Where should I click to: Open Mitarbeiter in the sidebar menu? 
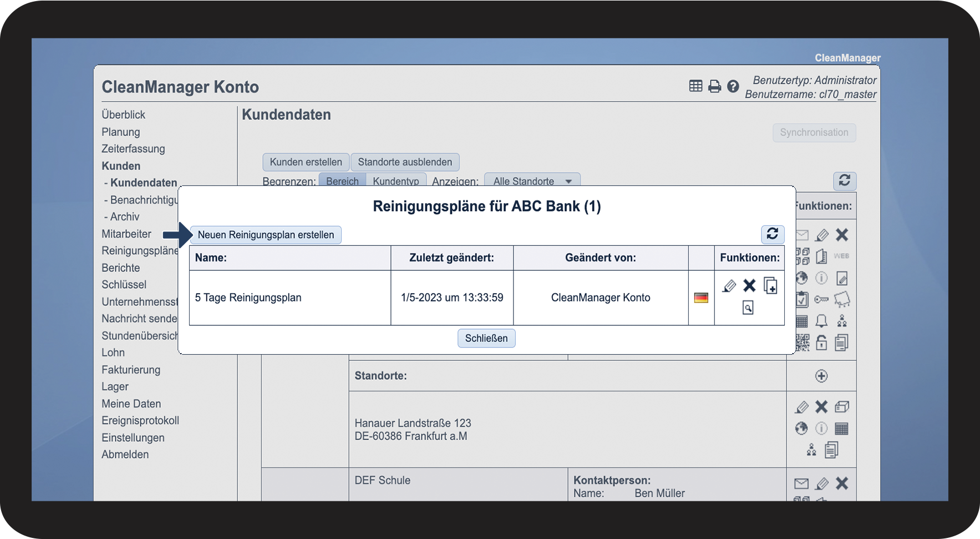click(126, 234)
